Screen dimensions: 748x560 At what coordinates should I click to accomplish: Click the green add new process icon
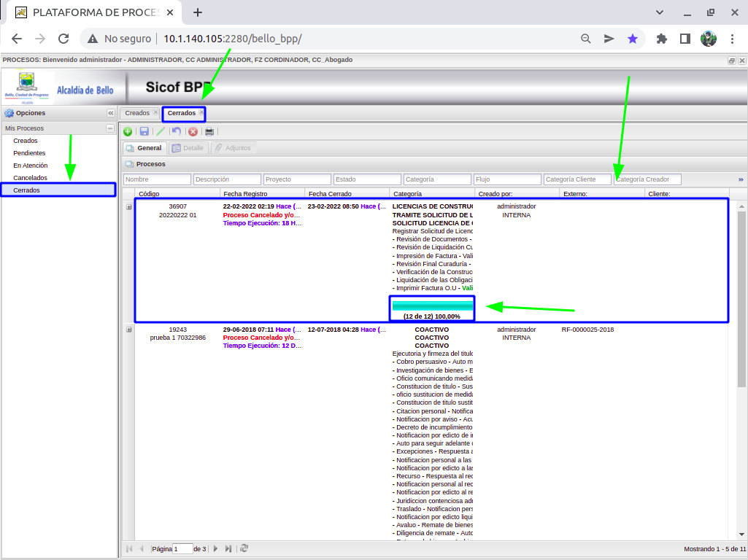tap(128, 131)
